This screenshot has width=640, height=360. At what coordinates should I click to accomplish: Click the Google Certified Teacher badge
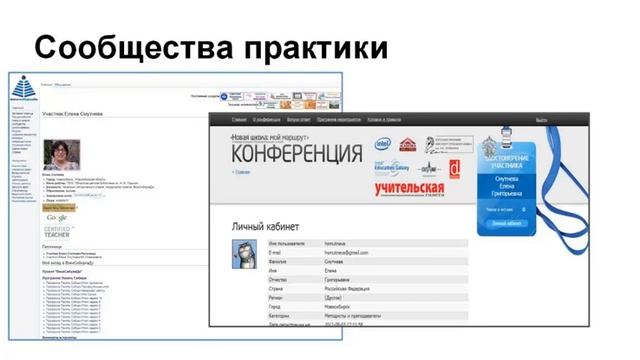58,226
